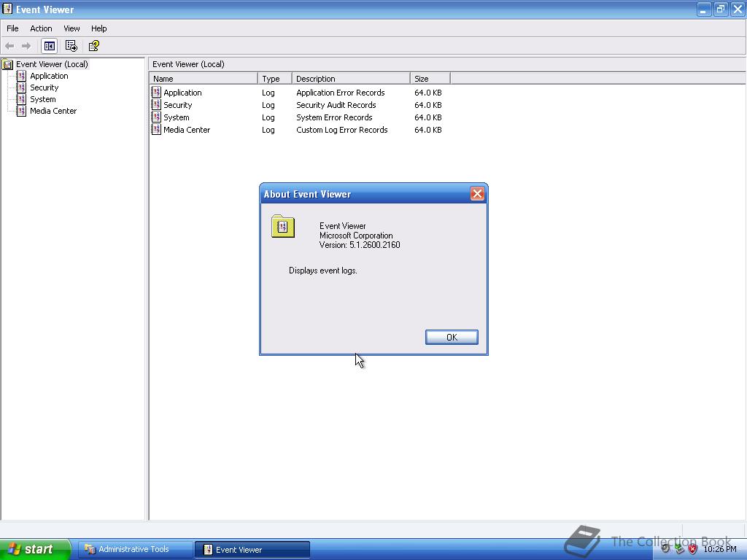Open the Windows Start menu
Screen dimensions: 747x560
(x=35, y=549)
